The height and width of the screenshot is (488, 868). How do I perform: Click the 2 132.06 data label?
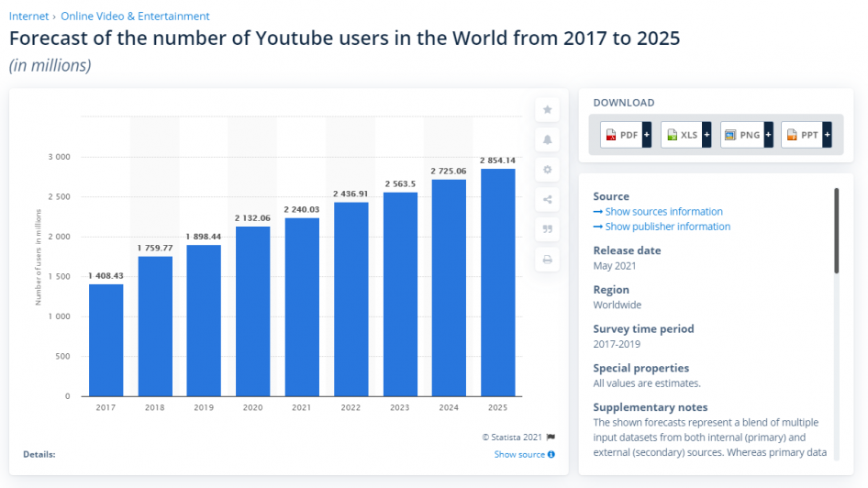click(x=252, y=218)
